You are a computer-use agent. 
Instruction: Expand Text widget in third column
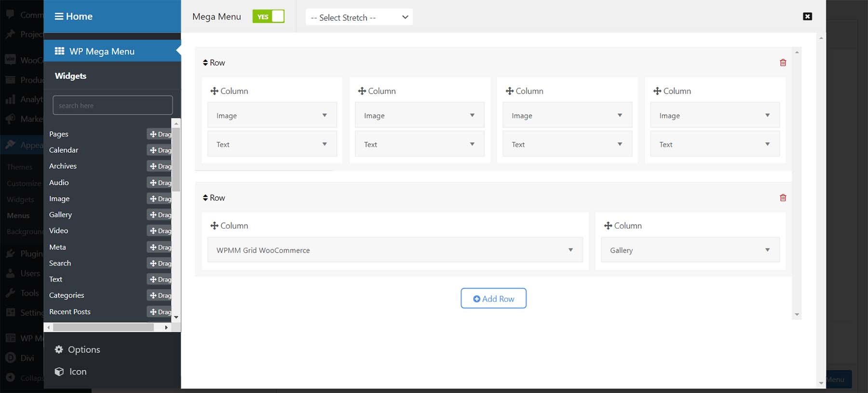click(620, 144)
